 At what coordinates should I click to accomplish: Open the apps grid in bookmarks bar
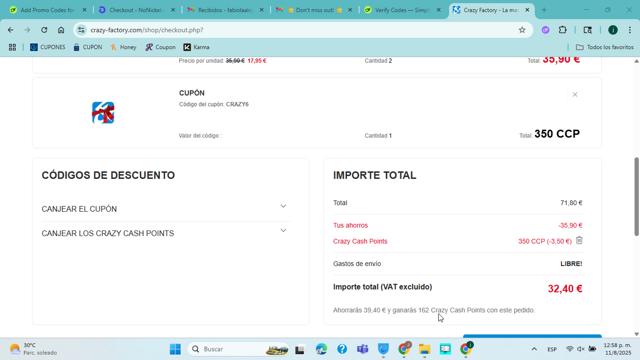click(12, 47)
